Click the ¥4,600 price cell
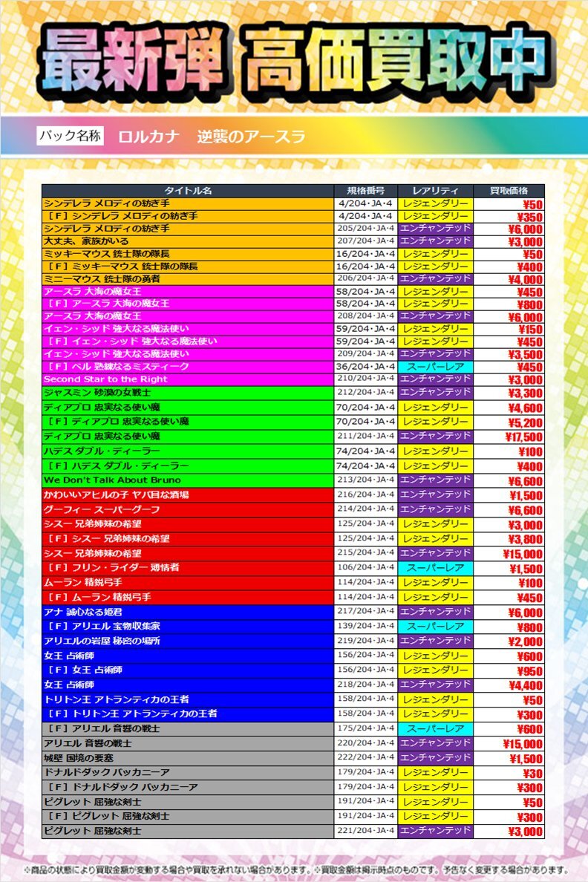 click(509, 408)
